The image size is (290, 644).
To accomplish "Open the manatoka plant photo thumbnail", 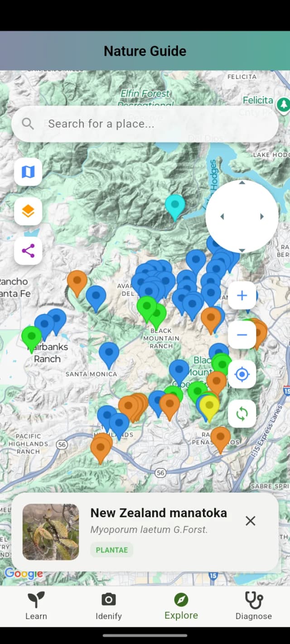I will pyautogui.click(x=51, y=532).
